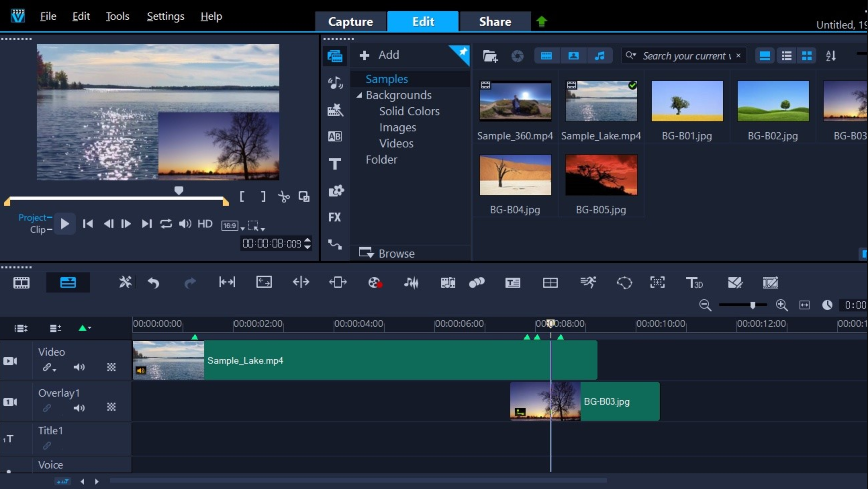The width and height of the screenshot is (868, 489).
Task: Select the Title library (T icon)
Action: 335,164
